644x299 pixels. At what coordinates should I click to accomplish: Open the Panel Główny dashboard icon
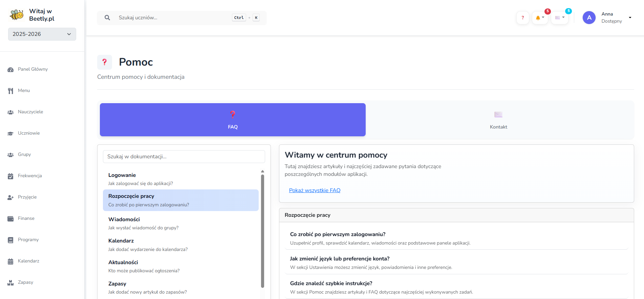[x=10, y=69]
